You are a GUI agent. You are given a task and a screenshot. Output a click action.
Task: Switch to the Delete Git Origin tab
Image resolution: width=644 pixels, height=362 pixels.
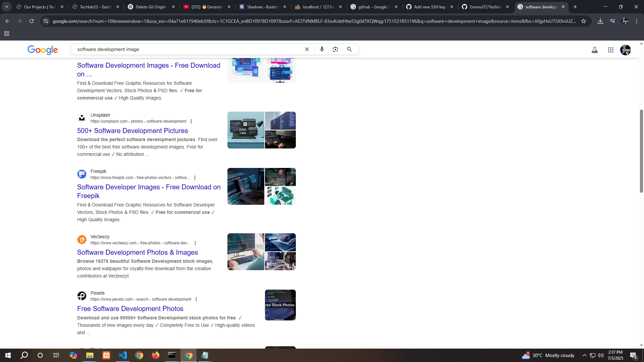[x=151, y=7]
